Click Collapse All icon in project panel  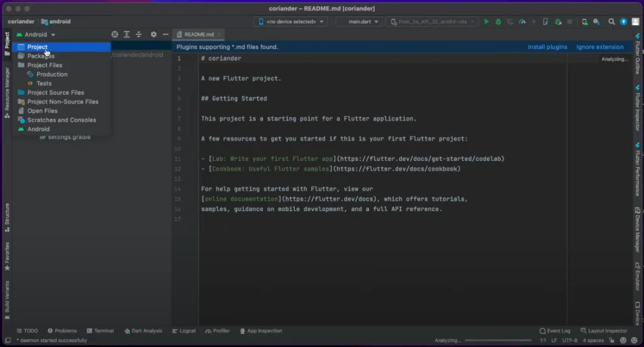pos(138,35)
